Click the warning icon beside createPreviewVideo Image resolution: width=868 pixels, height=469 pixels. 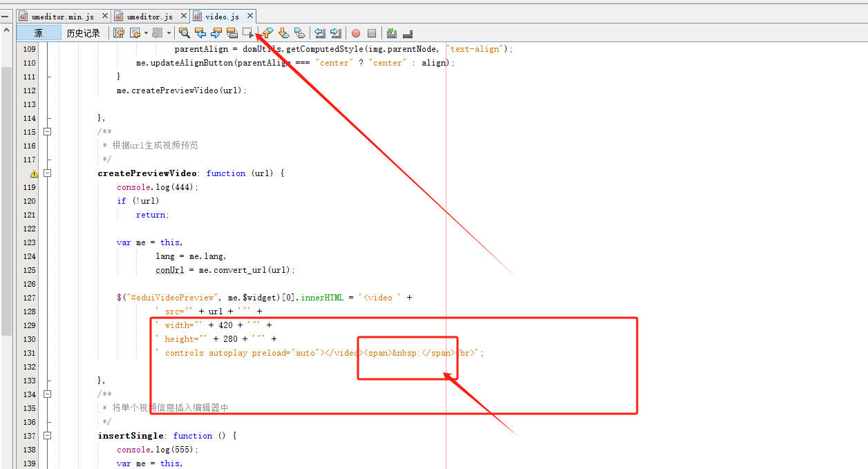pos(33,173)
